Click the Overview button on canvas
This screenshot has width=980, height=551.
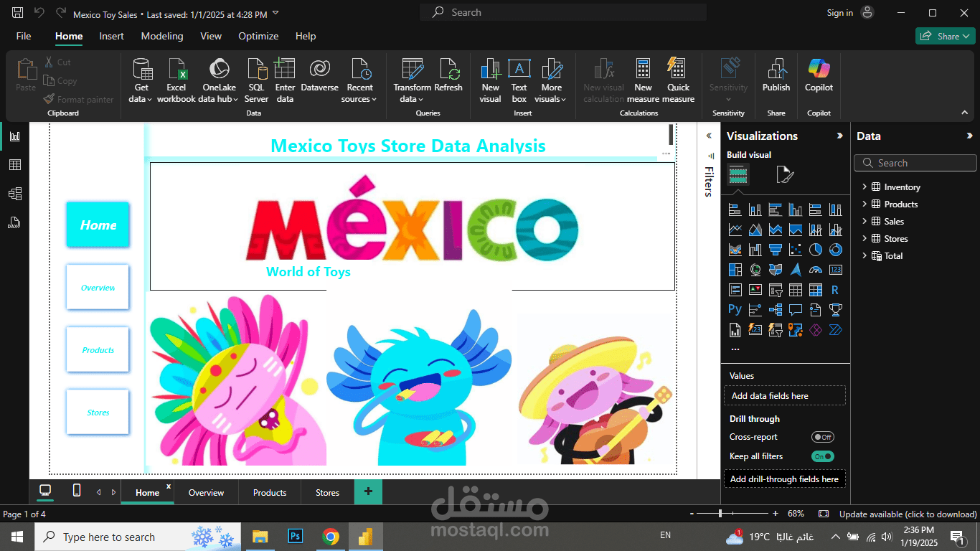98,287
